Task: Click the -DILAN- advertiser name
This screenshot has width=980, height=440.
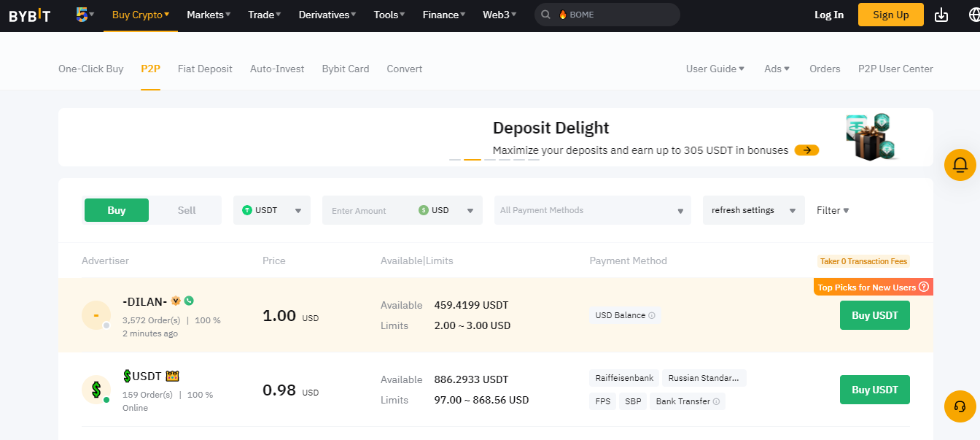Action: point(145,301)
